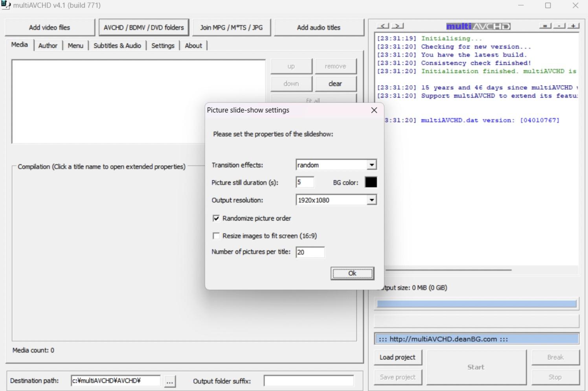Screen dimensions: 588x391
Task: Click the Load project button
Action: point(397,357)
